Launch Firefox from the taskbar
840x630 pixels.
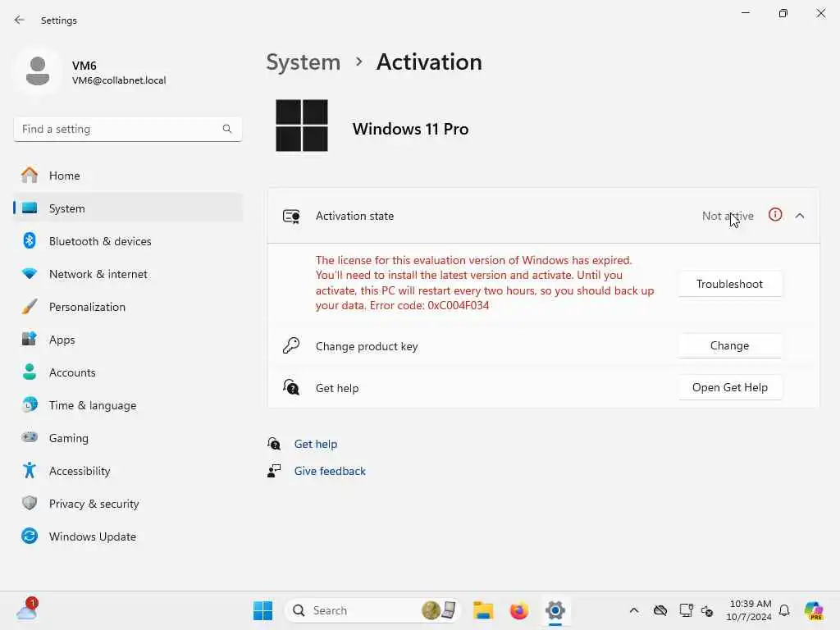(518, 610)
